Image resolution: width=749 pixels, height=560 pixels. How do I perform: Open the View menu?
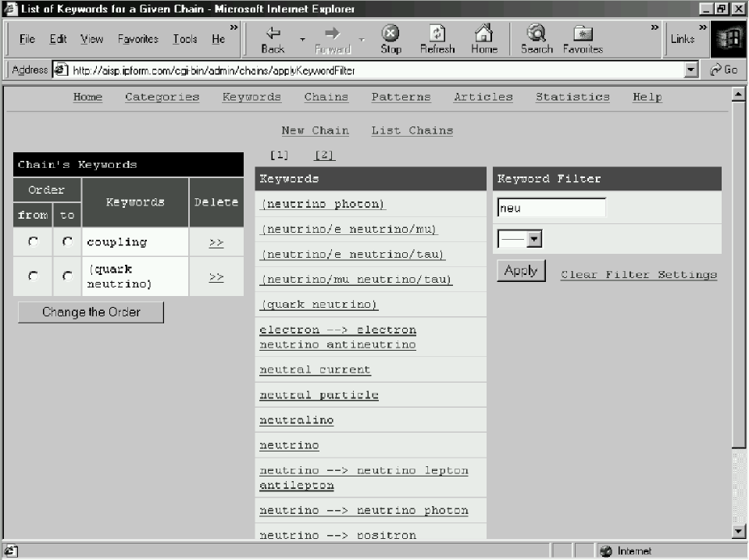[91, 39]
